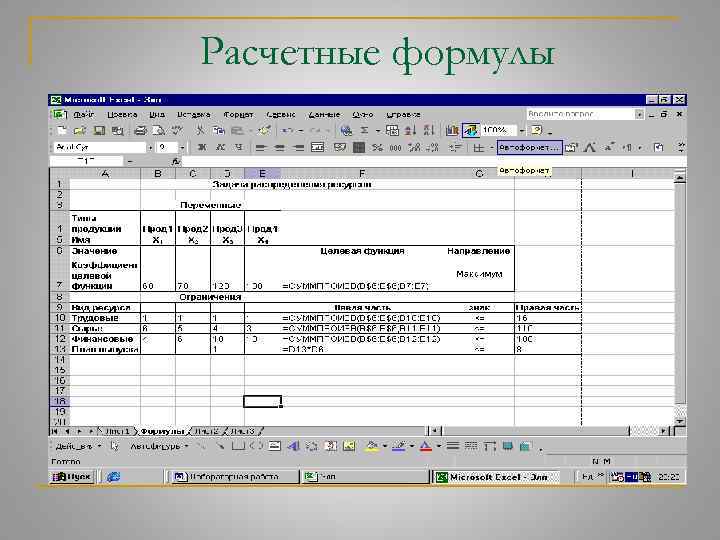Open the Вид menu
720x540 pixels.
[157, 114]
